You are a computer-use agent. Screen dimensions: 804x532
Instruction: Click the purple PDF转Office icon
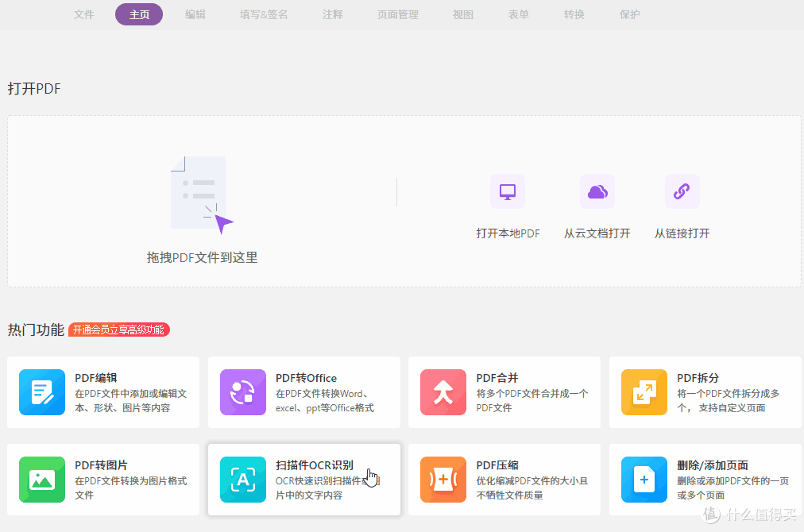[243, 392]
